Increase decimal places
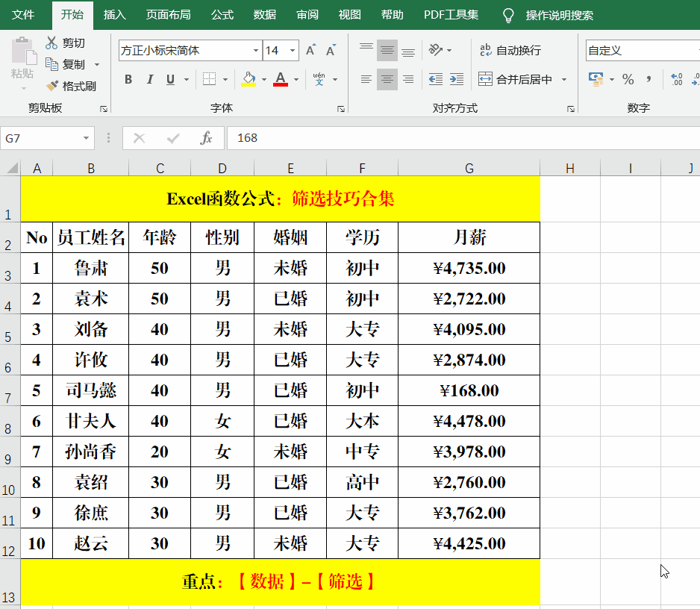The width and height of the screenshot is (700, 609). pos(677,79)
